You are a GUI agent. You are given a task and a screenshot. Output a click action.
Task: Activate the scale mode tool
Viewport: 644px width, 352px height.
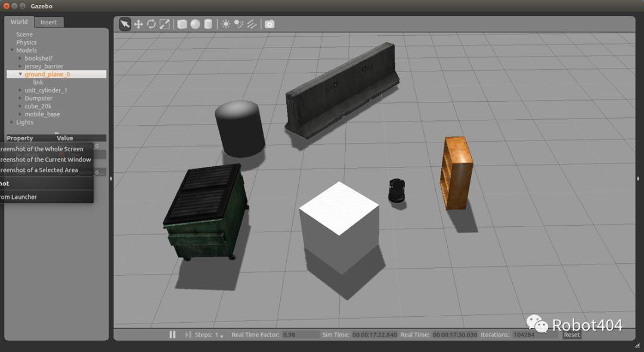(x=165, y=24)
